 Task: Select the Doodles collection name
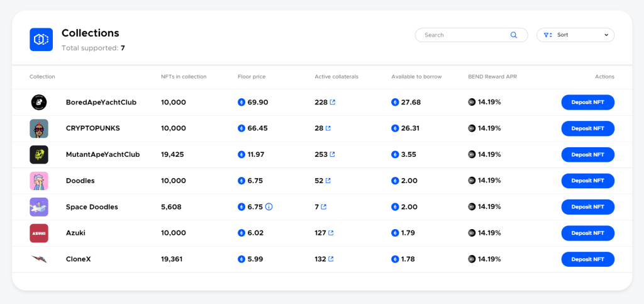(80, 181)
